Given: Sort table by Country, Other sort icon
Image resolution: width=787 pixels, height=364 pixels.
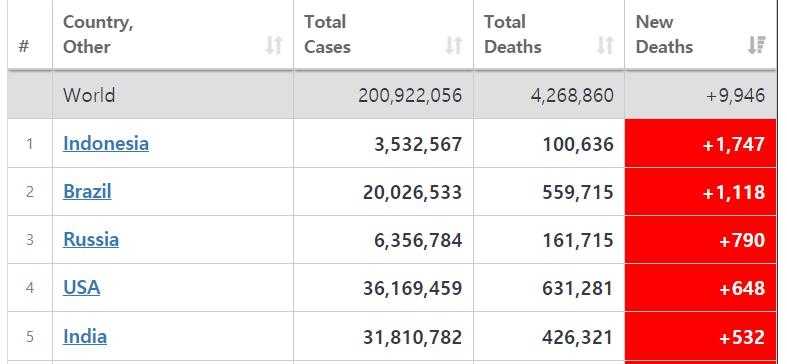Looking at the screenshot, I should pyautogui.click(x=274, y=46).
